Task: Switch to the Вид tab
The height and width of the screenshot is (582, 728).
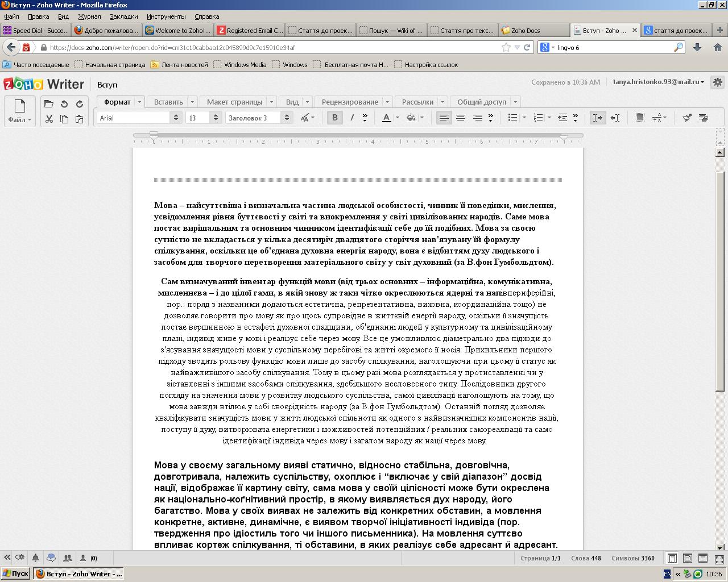Action: pyautogui.click(x=292, y=102)
